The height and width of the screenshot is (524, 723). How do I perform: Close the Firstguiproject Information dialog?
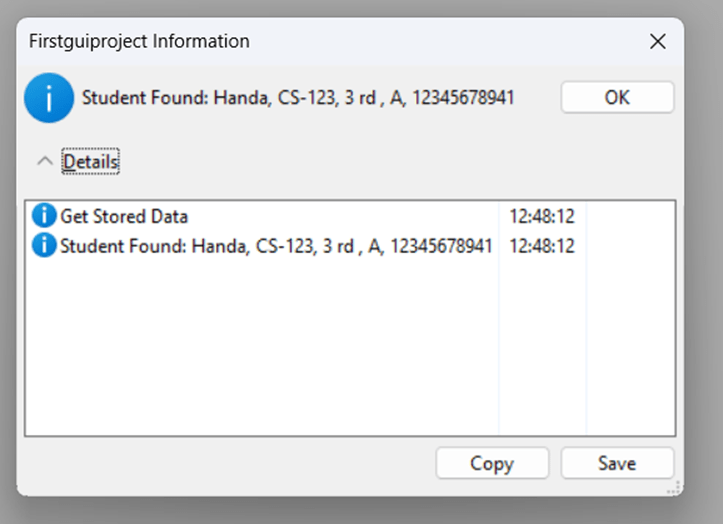point(658,42)
